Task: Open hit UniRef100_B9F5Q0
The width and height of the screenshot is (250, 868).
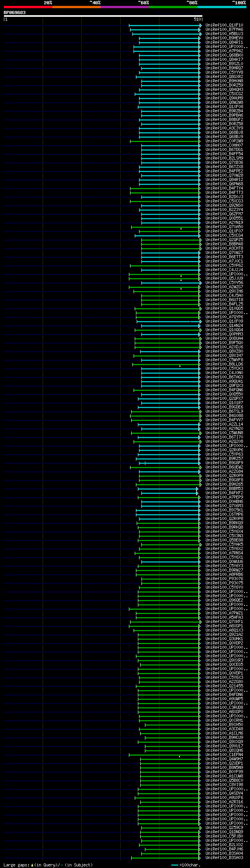Action: click(x=224, y=343)
